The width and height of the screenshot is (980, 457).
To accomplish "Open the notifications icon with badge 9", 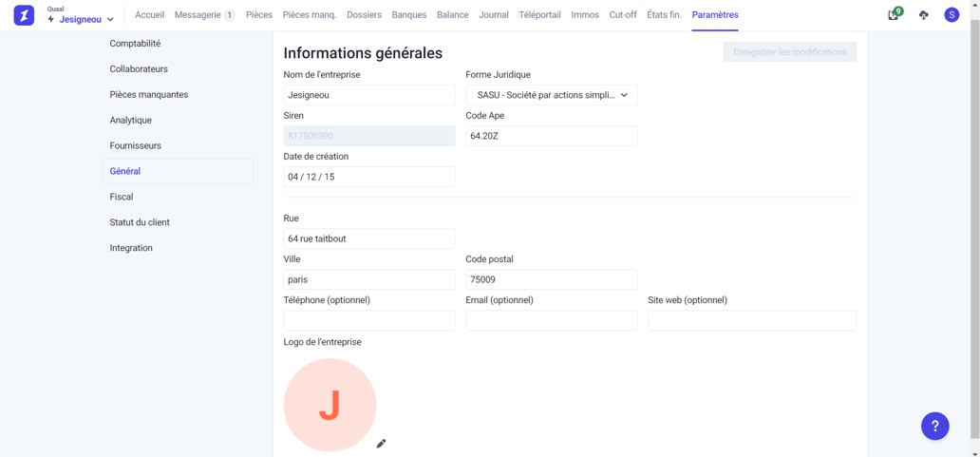I will (x=894, y=15).
